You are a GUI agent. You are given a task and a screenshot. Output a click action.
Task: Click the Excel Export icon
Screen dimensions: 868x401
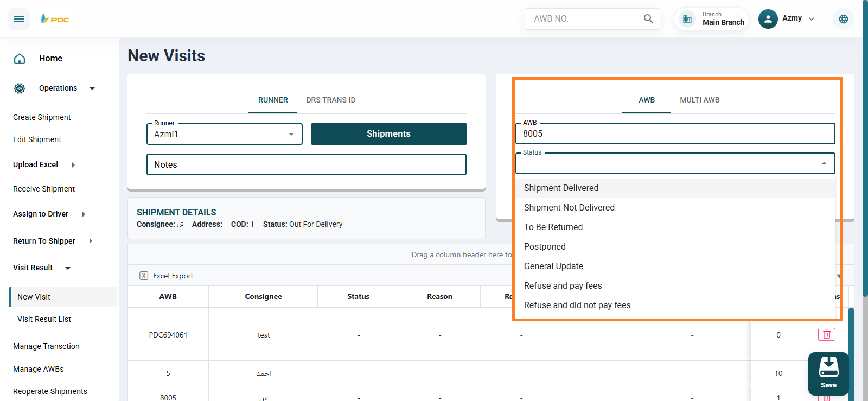coord(144,276)
